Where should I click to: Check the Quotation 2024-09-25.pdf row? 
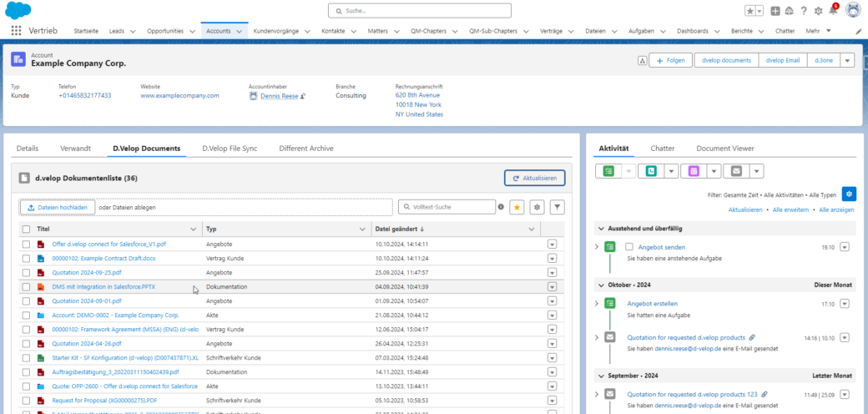(x=26, y=273)
